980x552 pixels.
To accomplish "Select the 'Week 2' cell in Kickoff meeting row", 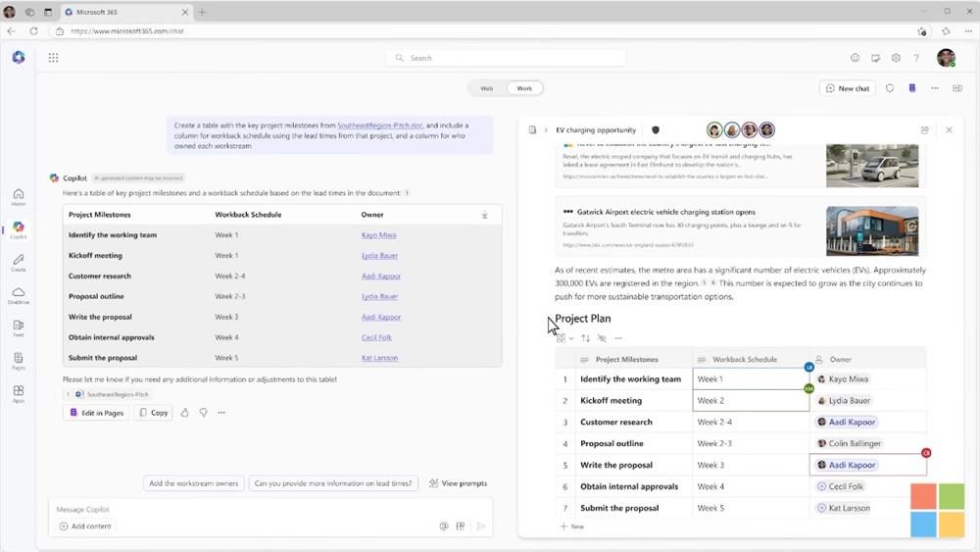I will (x=751, y=400).
